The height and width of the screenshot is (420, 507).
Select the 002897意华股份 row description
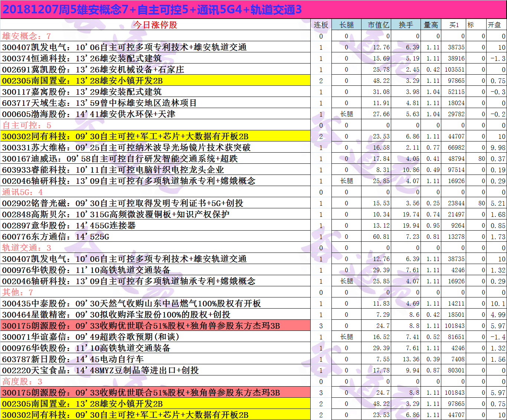69,225
